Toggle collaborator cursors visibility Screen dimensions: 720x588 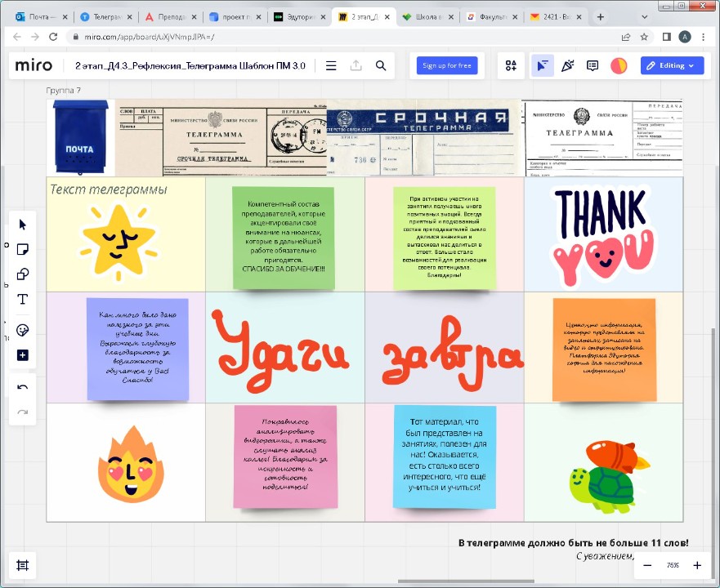click(x=541, y=66)
